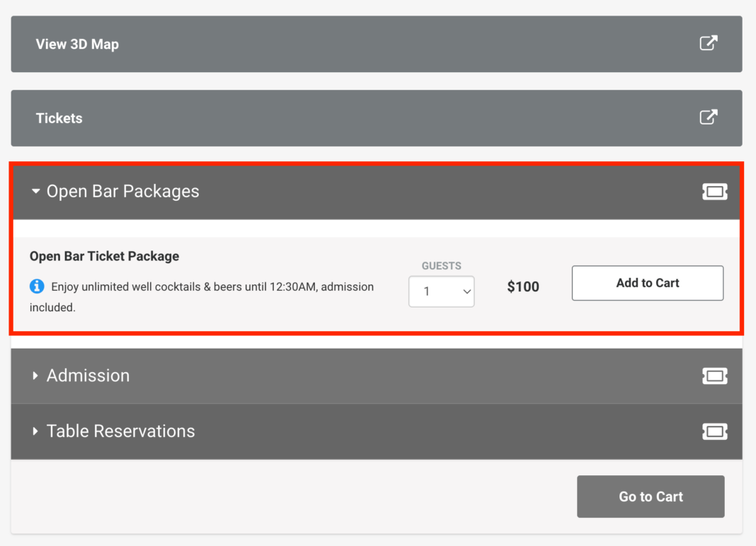
Task: Click the $100 price text
Action: tap(523, 286)
